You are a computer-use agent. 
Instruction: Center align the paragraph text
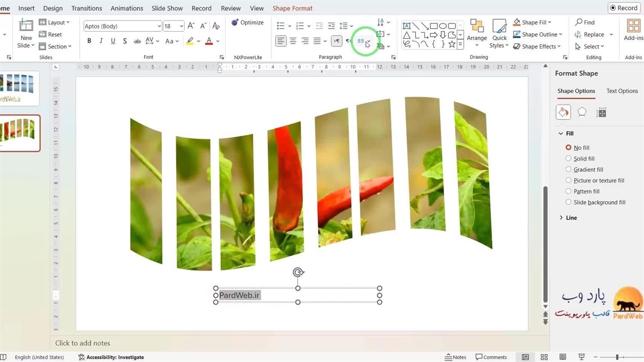pos(293,41)
